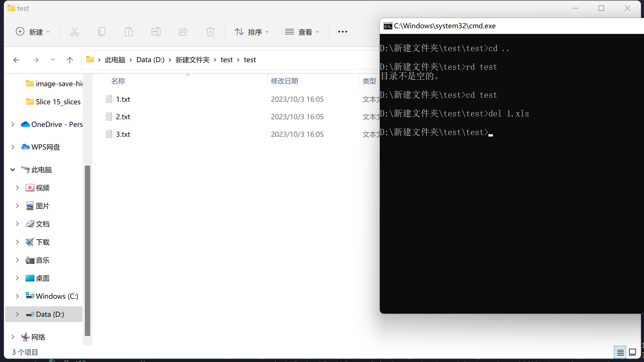The width and height of the screenshot is (644, 362).
Task: Click 新建文件夹 in the breadcrumb
Action: [x=193, y=60]
